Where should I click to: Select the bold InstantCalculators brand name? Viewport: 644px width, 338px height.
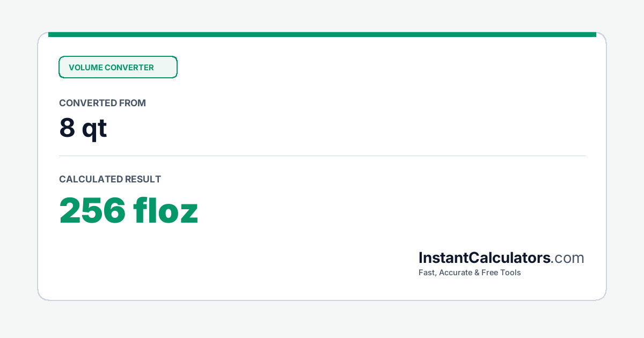coord(485,258)
